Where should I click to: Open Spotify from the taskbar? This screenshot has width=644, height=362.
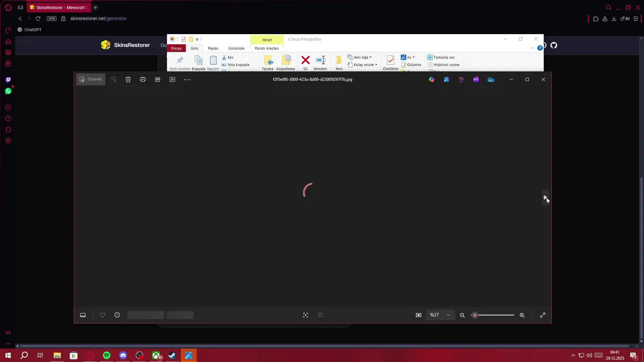point(107,355)
